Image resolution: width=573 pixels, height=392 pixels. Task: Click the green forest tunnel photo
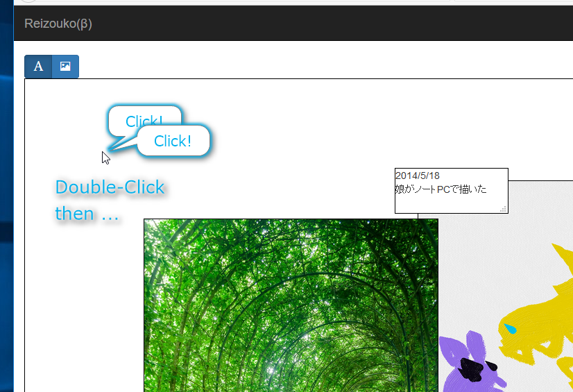click(x=291, y=305)
